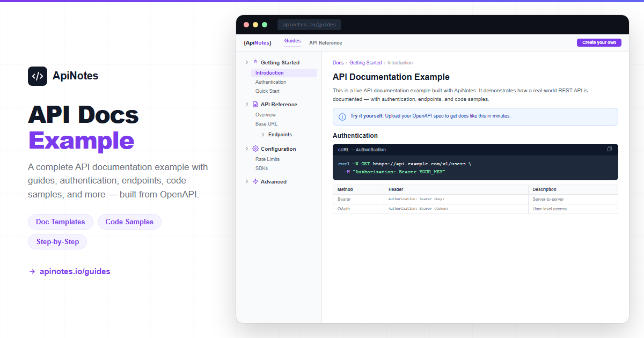The image size is (644, 338).
Task: Expand the Advanced section chevron
Action: [247, 182]
